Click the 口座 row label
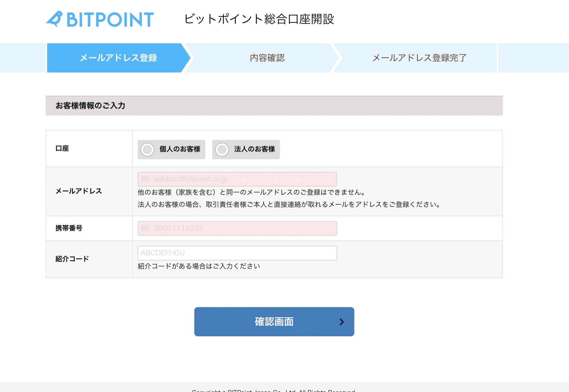The width and height of the screenshot is (569, 392). click(62, 148)
